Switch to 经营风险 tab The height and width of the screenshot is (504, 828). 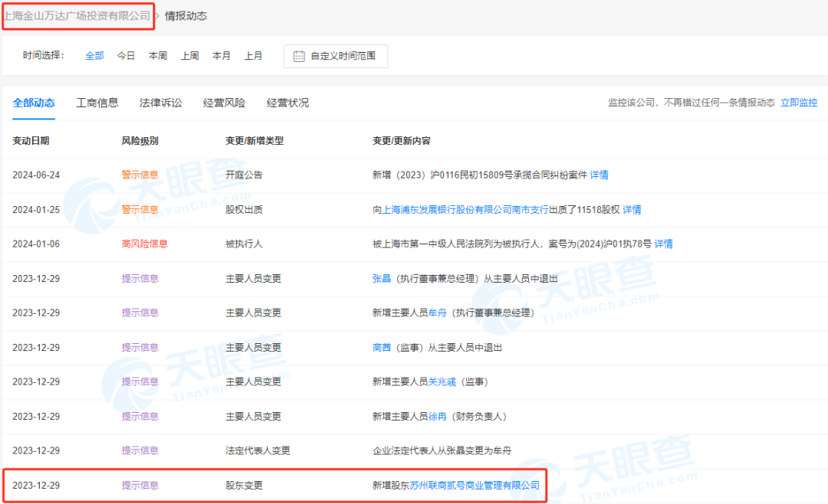coord(224,103)
